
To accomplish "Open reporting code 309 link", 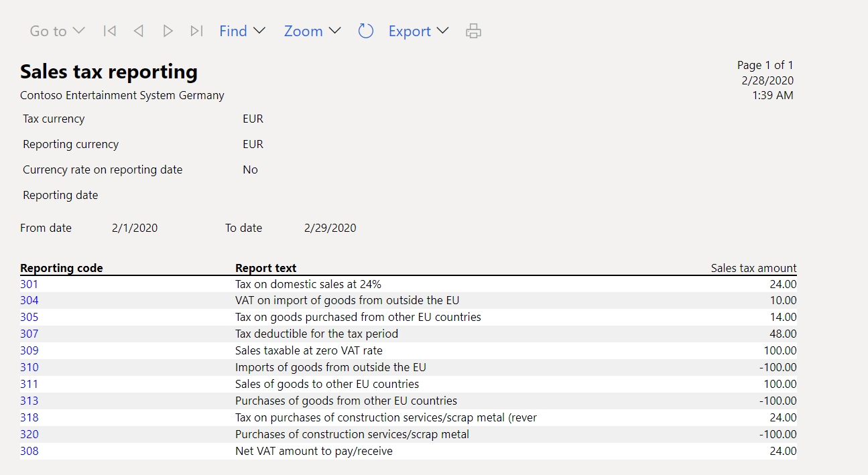I will (x=29, y=350).
